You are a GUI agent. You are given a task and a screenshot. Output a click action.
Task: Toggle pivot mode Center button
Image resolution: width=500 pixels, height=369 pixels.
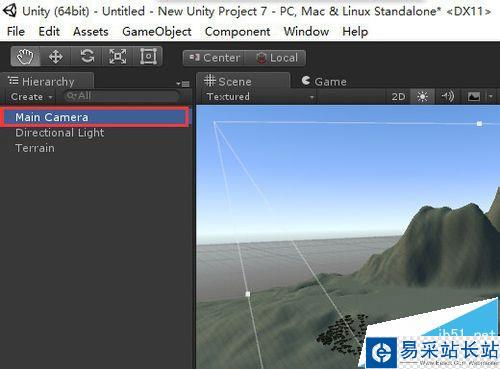(214, 58)
